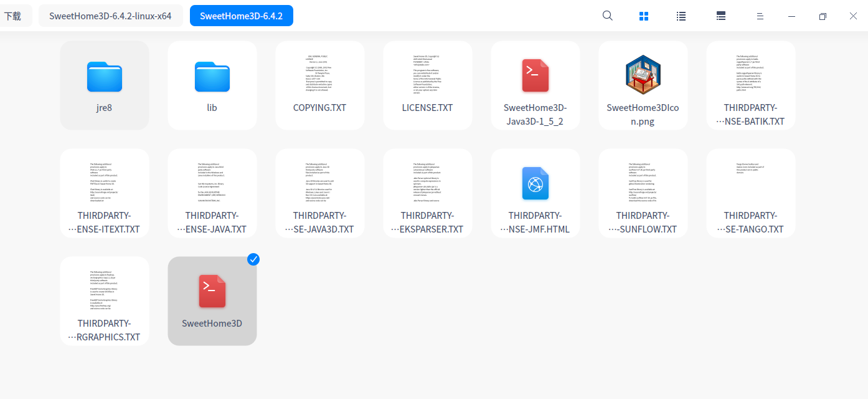Image resolution: width=868 pixels, height=399 pixels.
Task: Go to SweetHome3D-6.4.2-linux-x64 breadcrumb
Action: (x=111, y=16)
